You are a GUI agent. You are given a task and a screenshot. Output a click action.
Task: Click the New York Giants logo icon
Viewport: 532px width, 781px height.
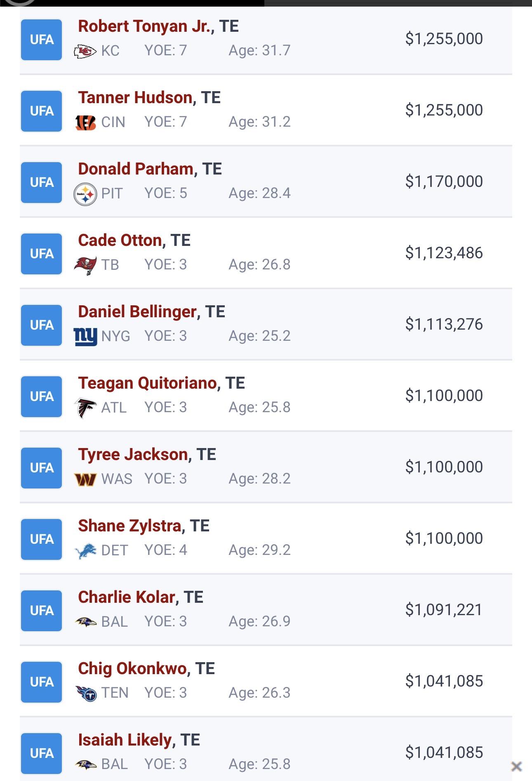[85, 336]
